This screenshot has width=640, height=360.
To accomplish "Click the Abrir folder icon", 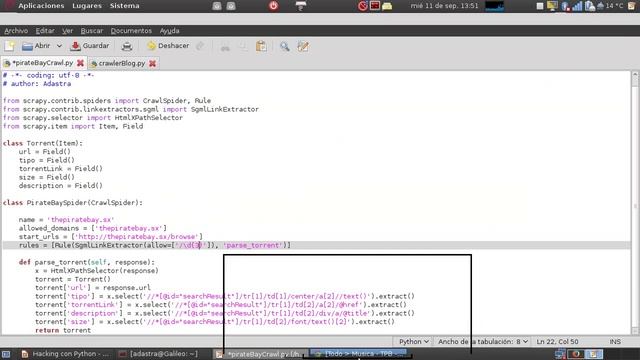I will click(x=27, y=47).
